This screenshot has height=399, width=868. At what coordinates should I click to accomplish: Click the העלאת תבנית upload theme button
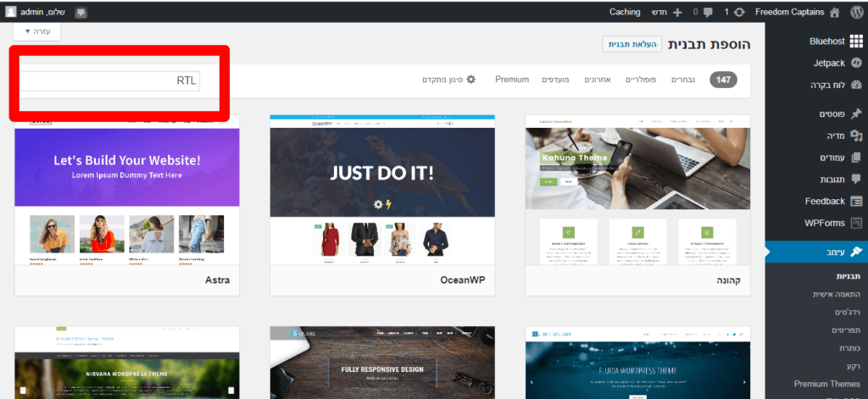click(x=632, y=44)
